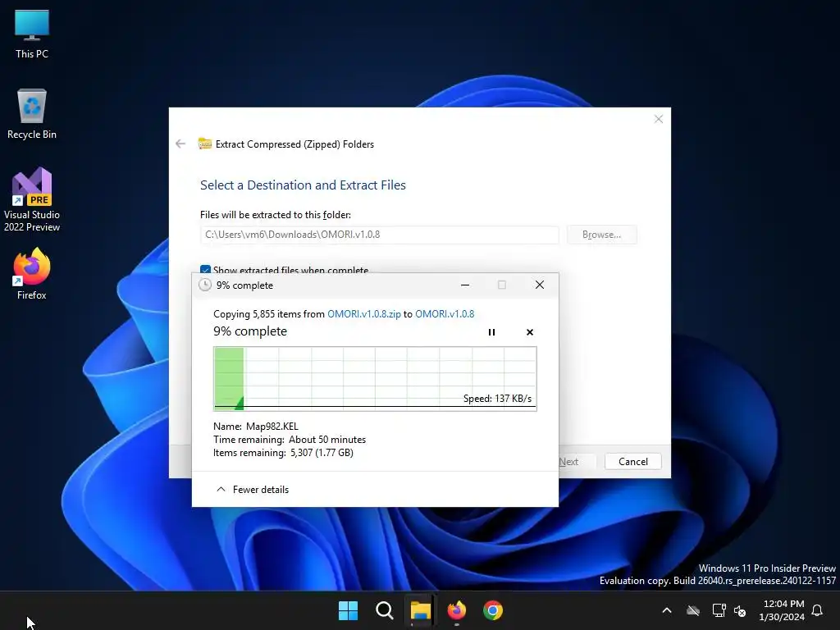The width and height of the screenshot is (840, 630).
Task: Close the 9% complete copy dialog
Action: (540, 285)
